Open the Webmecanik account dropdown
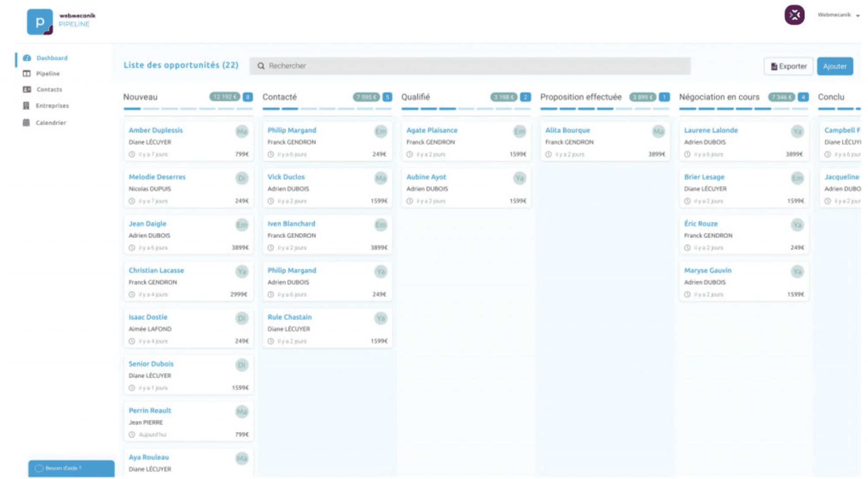Screen dimensions: 868x479 [x=838, y=15]
